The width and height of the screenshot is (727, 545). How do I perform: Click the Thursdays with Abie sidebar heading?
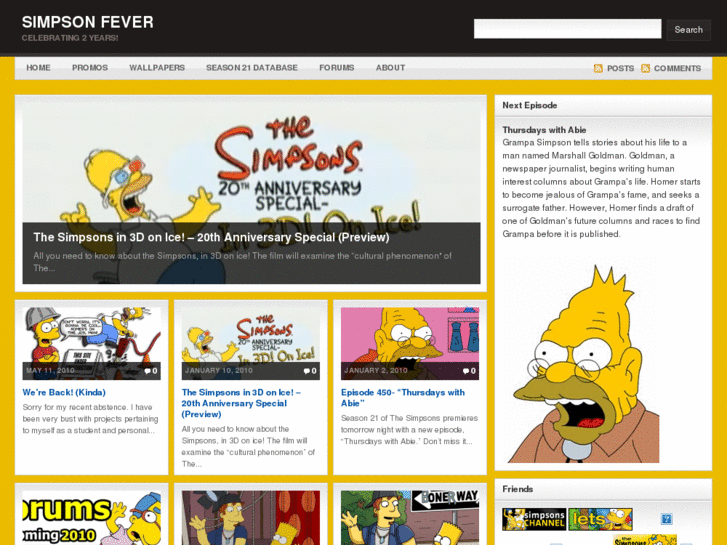(544, 130)
